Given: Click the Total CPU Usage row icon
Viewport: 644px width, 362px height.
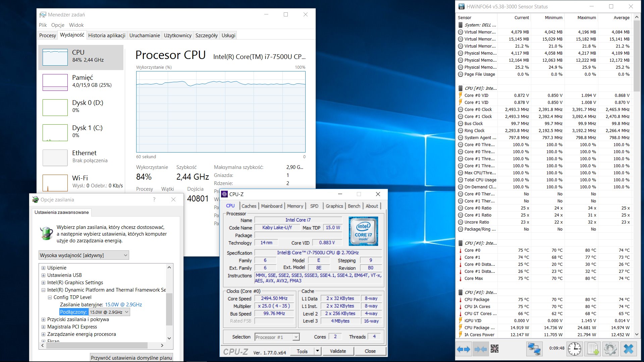Looking at the screenshot, I should [x=461, y=180].
